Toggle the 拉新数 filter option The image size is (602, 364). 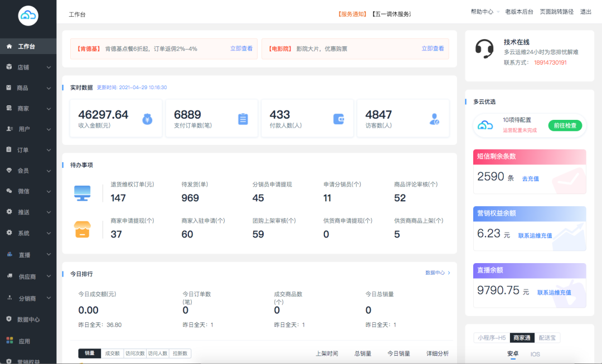click(181, 353)
